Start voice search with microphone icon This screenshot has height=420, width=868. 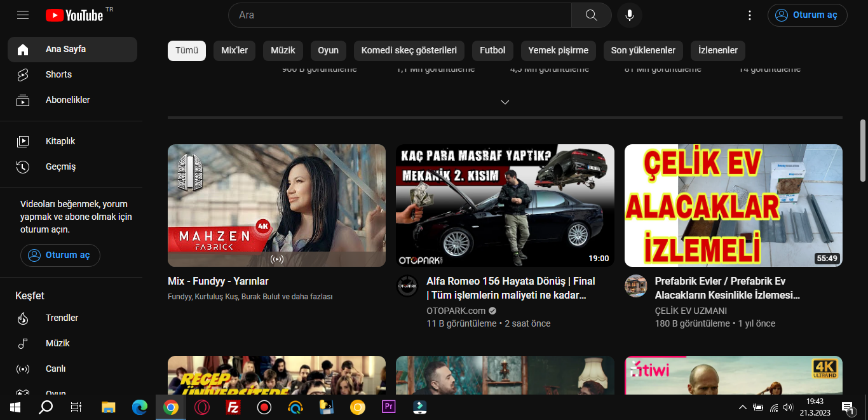point(630,15)
